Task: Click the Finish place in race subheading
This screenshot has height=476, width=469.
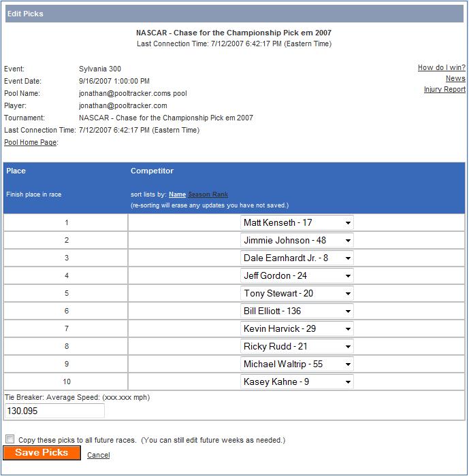Action: coord(34,194)
